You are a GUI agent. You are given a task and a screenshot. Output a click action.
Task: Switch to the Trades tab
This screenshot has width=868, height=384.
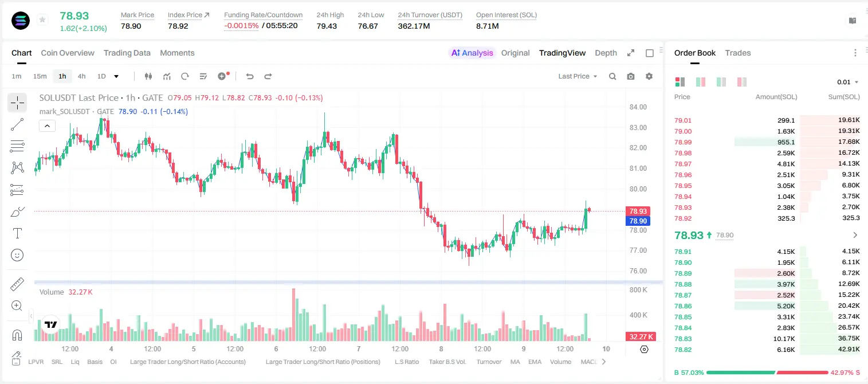(x=737, y=53)
